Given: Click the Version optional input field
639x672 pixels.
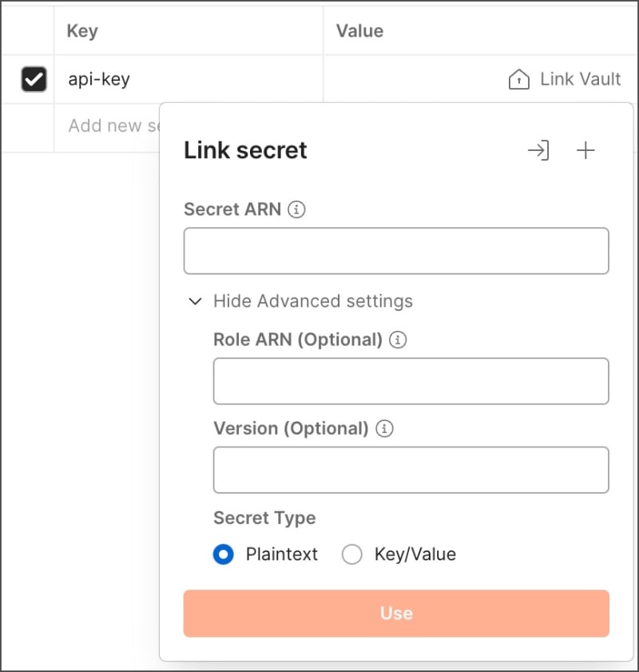Looking at the screenshot, I should pos(411,470).
